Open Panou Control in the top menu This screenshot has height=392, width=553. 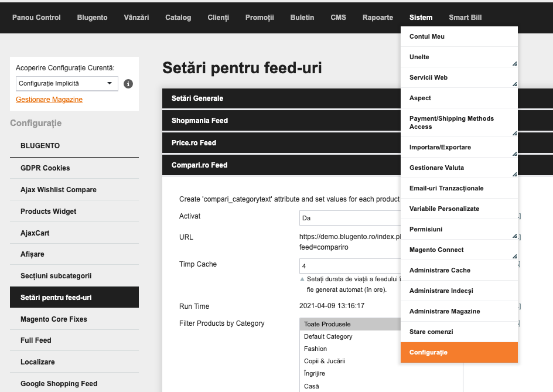click(36, 18)
